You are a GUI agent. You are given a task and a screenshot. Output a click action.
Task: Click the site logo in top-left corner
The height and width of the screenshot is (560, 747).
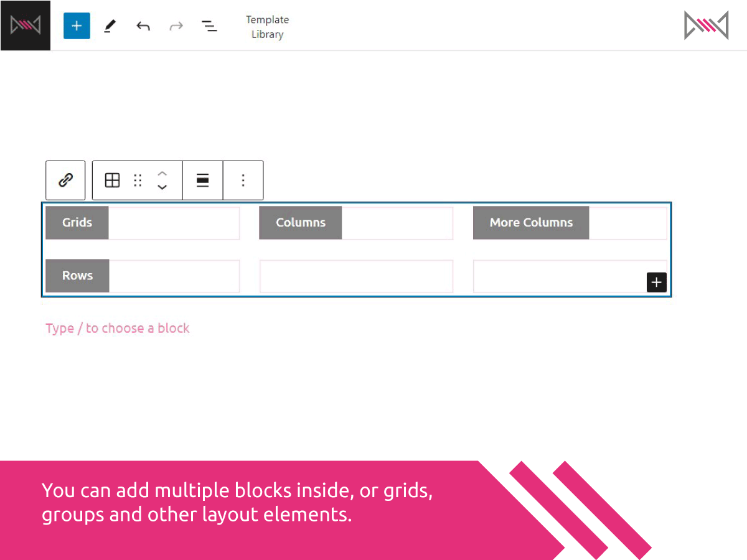[x=26, y=26]
